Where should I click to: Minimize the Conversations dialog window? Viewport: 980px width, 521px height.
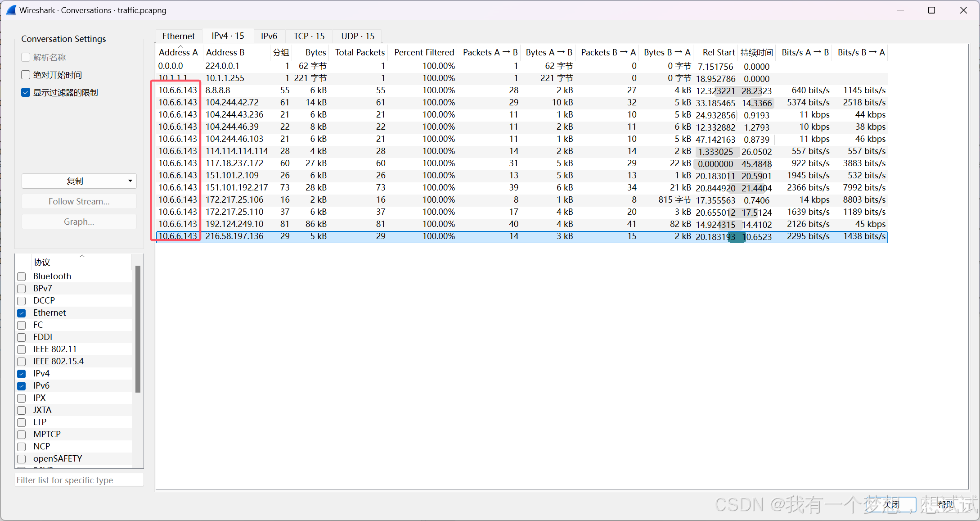[900, 10]
